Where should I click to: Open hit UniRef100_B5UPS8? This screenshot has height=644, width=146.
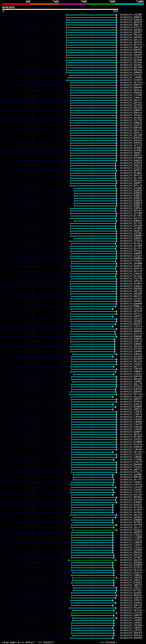pos(131,552)
